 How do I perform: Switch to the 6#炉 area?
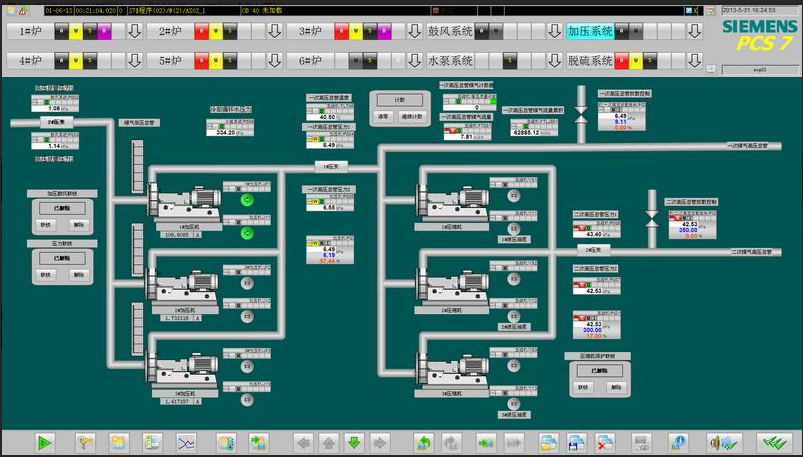pos(310,61)
